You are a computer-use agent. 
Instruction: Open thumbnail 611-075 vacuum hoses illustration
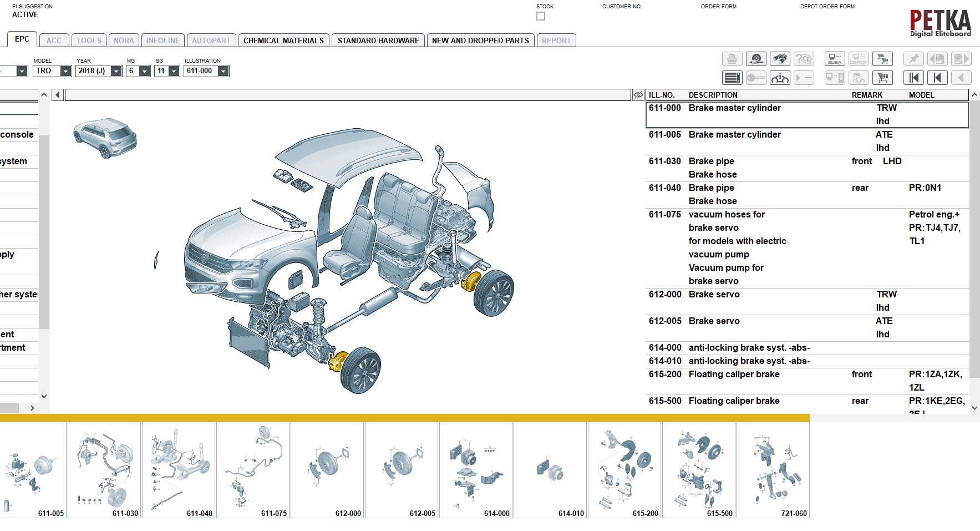pos(253,470)
